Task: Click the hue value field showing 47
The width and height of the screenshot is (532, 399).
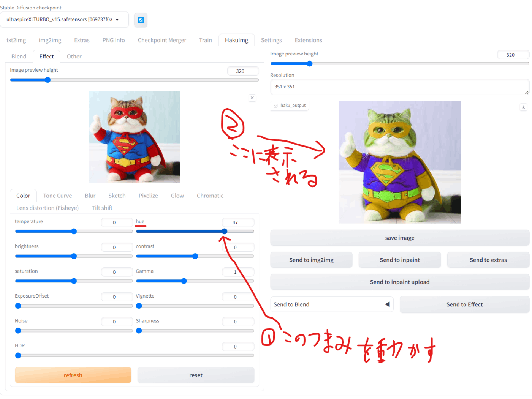Action: (238, 222)
